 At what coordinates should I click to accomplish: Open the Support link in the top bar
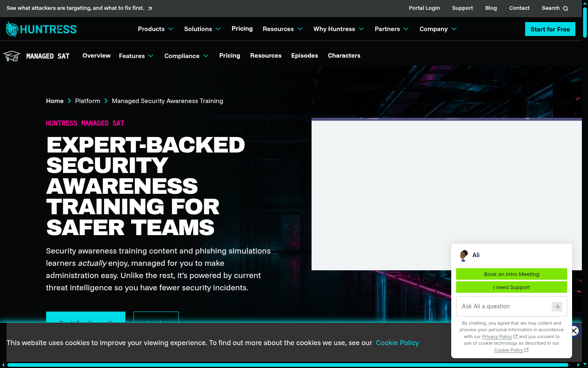[x=462, y=8]
